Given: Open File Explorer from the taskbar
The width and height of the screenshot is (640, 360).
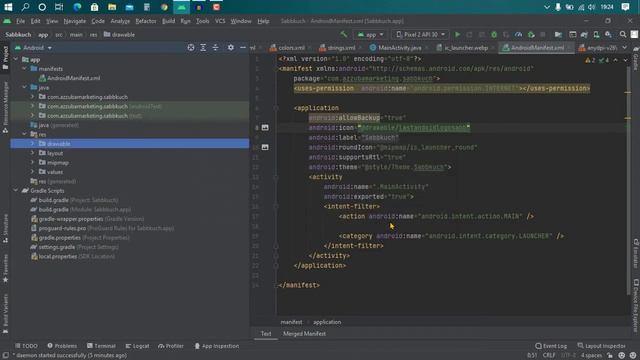Looking at the screenshot, I should (x=112, y=7).
